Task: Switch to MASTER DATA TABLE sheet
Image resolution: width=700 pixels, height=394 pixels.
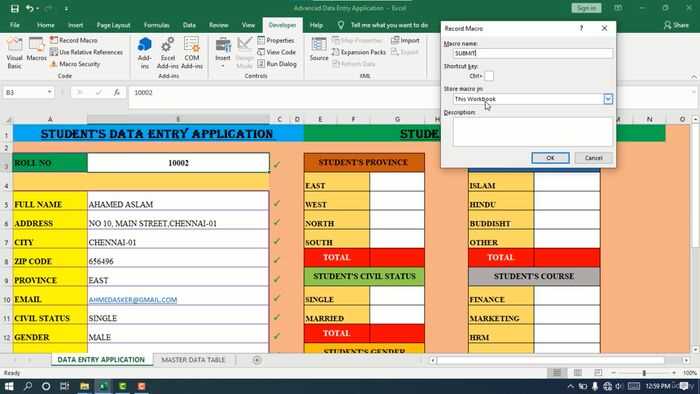Action: click(x=193, y=360)
